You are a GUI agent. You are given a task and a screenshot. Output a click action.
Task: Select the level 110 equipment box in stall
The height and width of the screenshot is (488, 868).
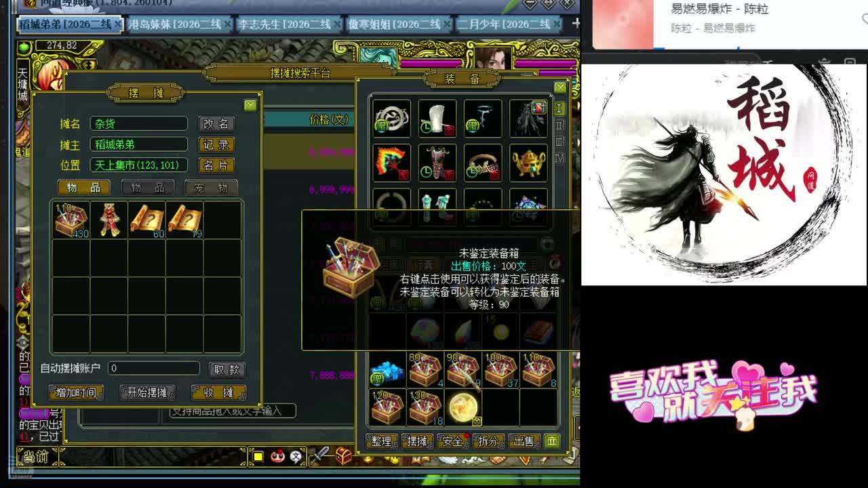click(x=71, y=220)
